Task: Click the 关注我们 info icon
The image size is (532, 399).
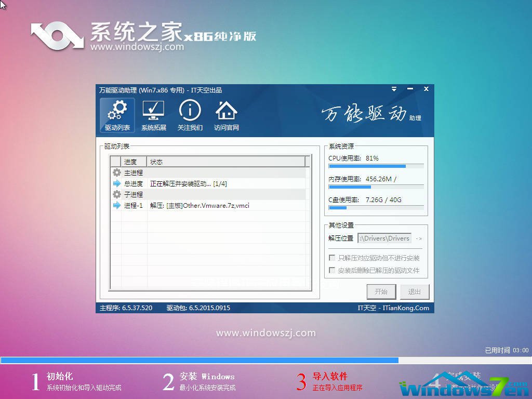Action: (x=190, y=111)
